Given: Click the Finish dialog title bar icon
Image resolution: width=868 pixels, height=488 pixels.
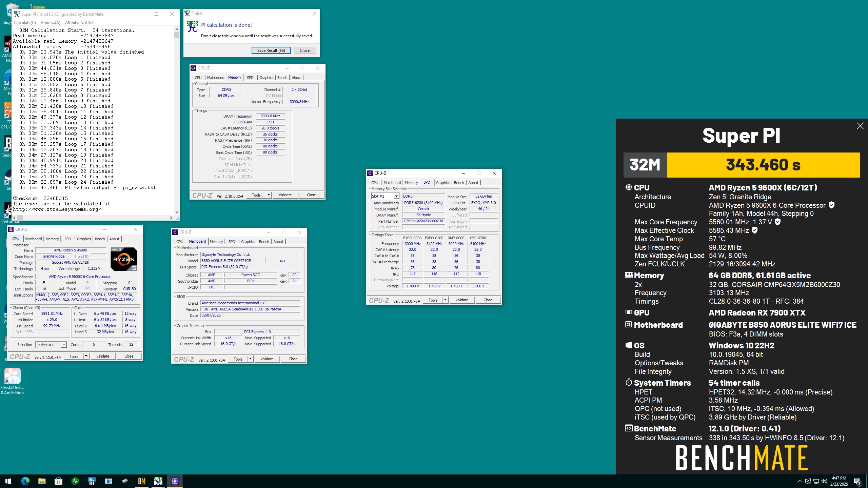Looking at the screenshot, I should coord(187,13).
